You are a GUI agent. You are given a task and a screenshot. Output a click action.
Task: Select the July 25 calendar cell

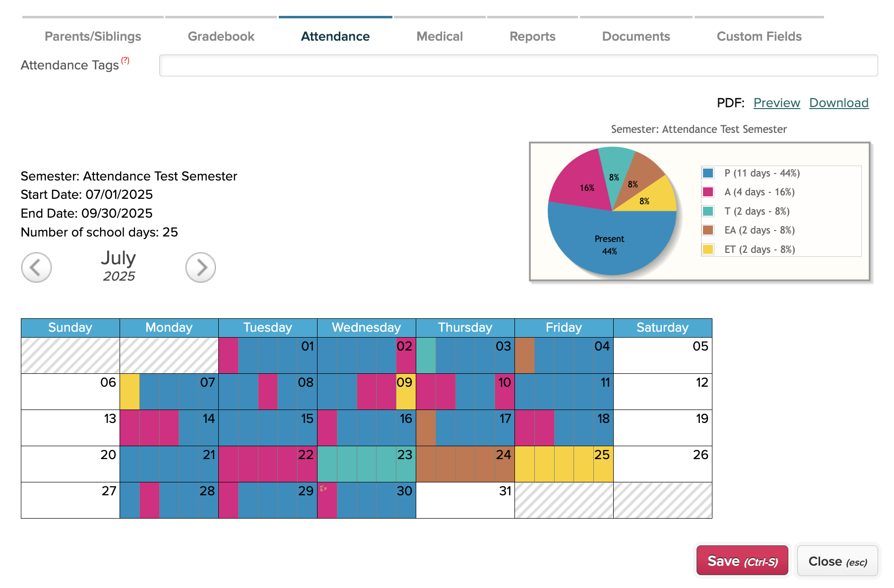(564, 464)
